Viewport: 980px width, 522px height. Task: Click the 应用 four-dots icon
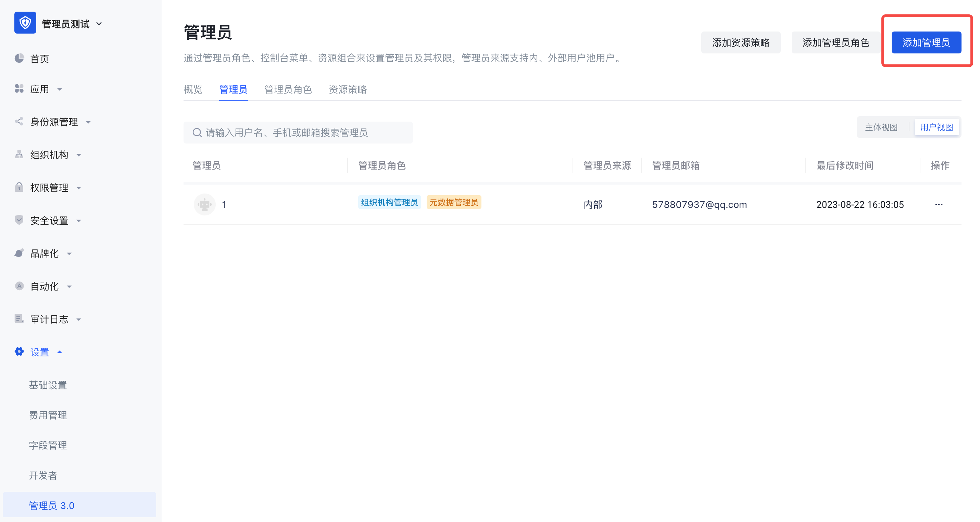pyautogui.click(x=19, y=89)
